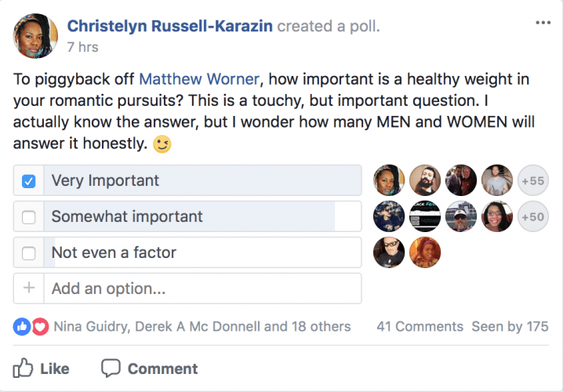Click the Add an option field
Screen dimensions: 563x392
203,289
